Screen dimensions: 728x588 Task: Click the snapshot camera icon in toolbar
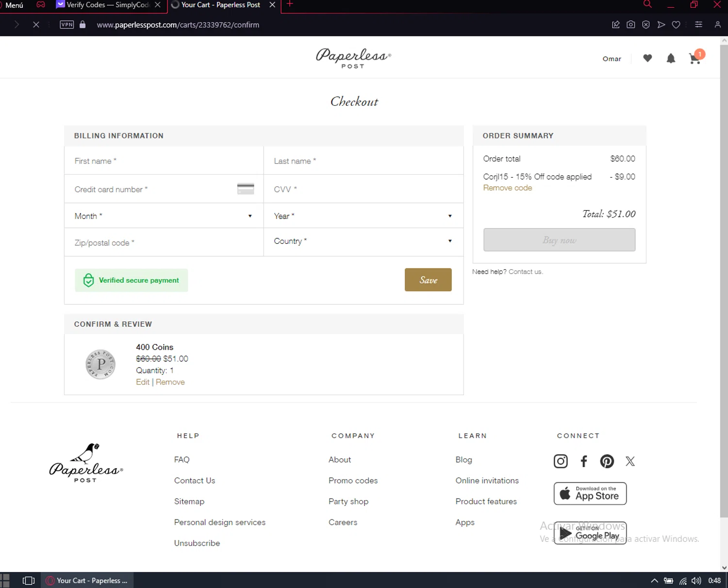631,25
